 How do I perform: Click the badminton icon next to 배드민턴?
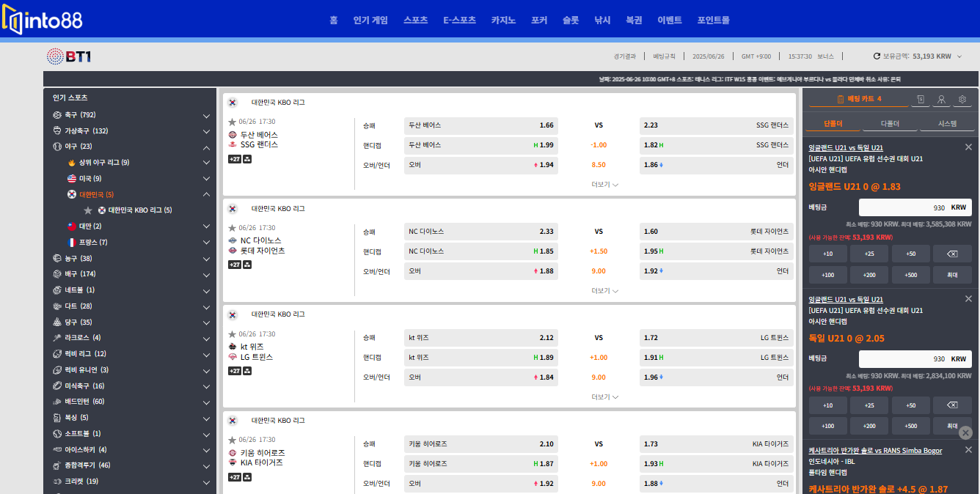[57, 402]
